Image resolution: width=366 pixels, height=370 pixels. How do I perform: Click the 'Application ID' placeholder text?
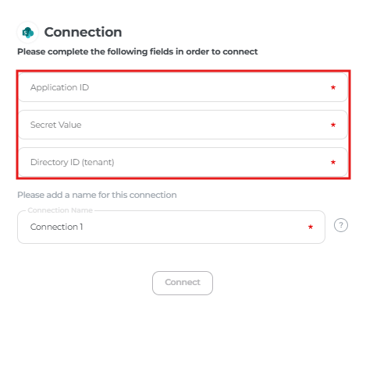point(60,87)
